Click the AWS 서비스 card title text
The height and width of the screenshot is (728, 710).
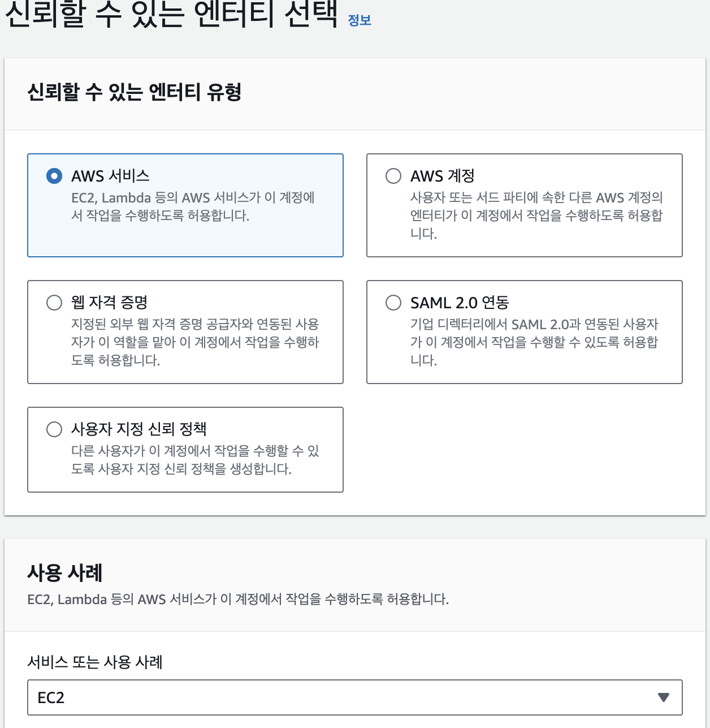click(110, 176)
